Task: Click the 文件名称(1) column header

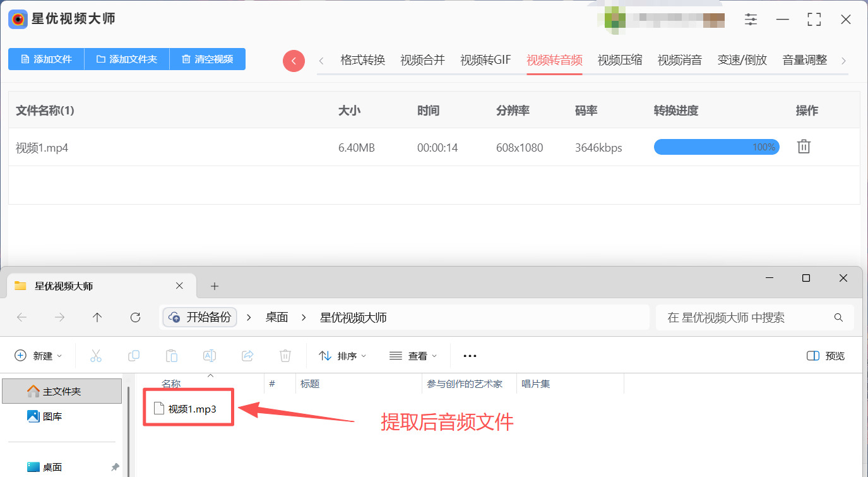Action: tap(45, 111)
